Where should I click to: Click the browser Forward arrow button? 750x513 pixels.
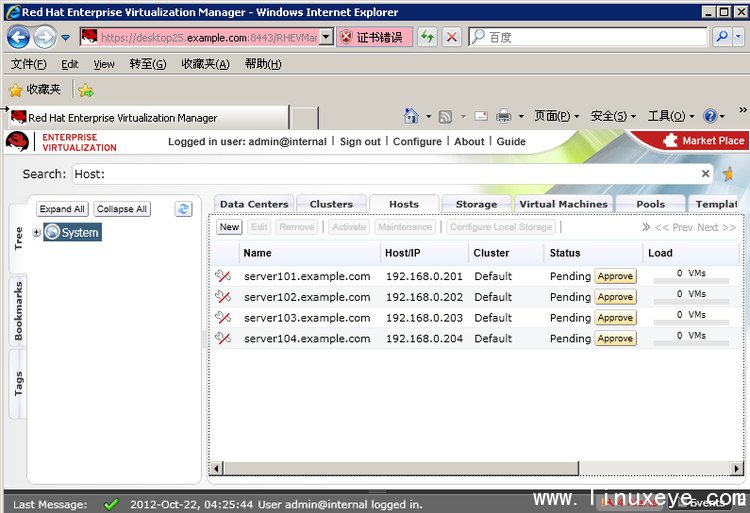(x=45, y=37)
